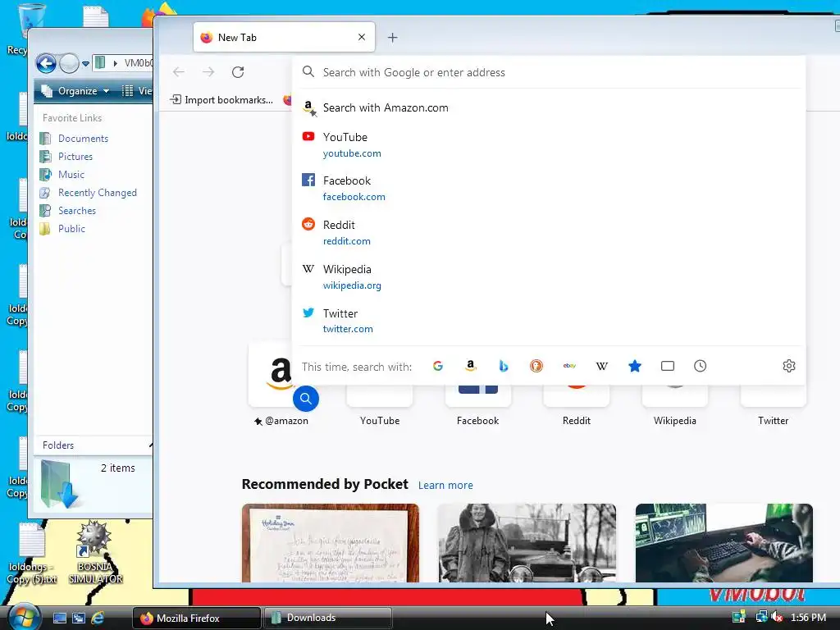Click Switch between windows quick launch icon
The image size is (840, 630).
79,618
